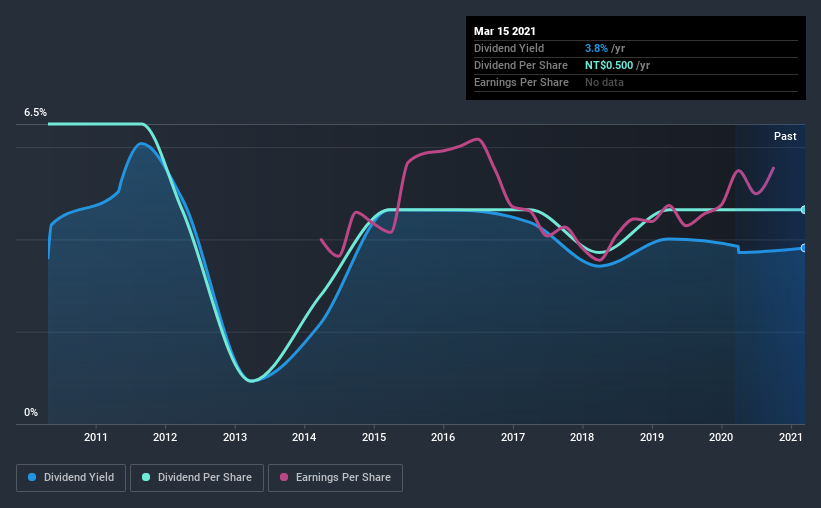
Task: Click the NT$0.500 dividend value
Action: tap(609, 65)
